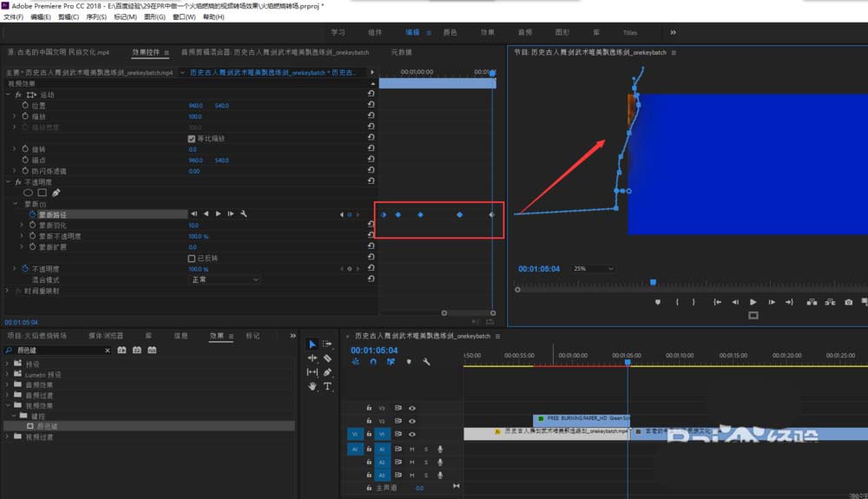
Task: Create an ellipse mask under Opacity
Action: coord(28,193)
